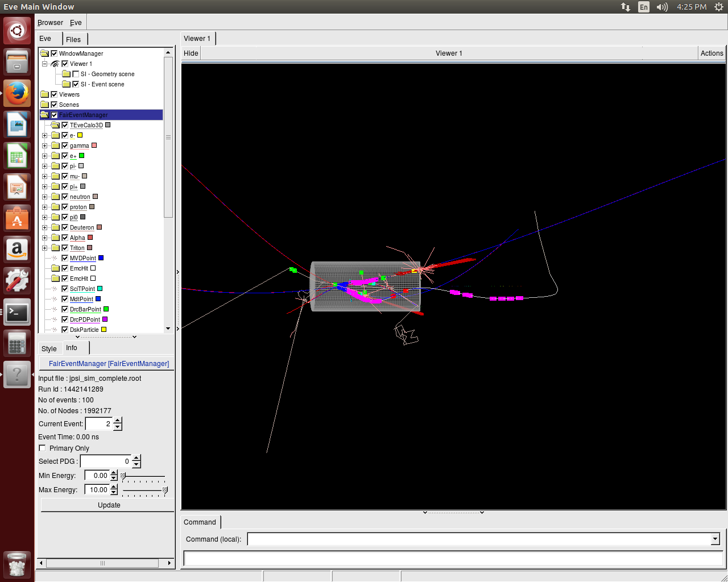Open LibreOffice Calc from the launcher
This screenshot has height=582, width=728.
click(x=17, y=156)
